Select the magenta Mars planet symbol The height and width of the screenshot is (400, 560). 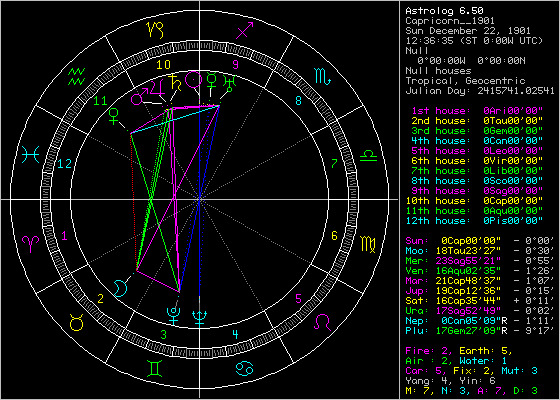pyautogui.click(x=139, y=96)
